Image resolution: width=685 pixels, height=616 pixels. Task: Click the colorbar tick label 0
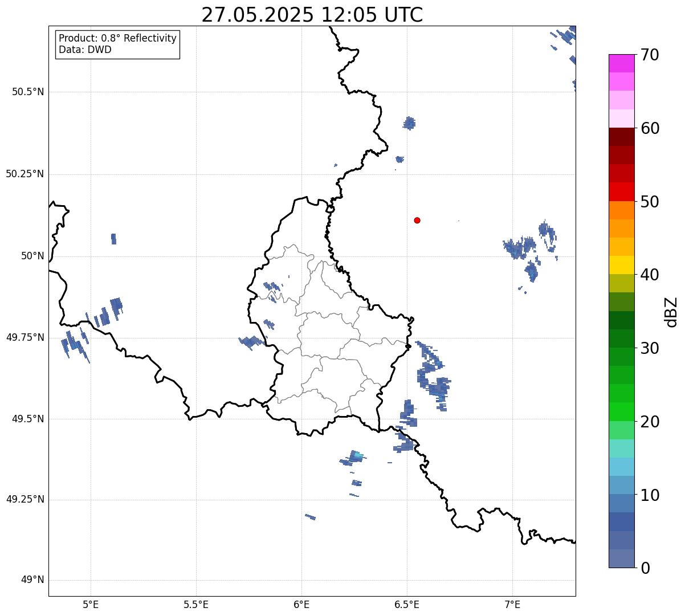click(645, 568)
